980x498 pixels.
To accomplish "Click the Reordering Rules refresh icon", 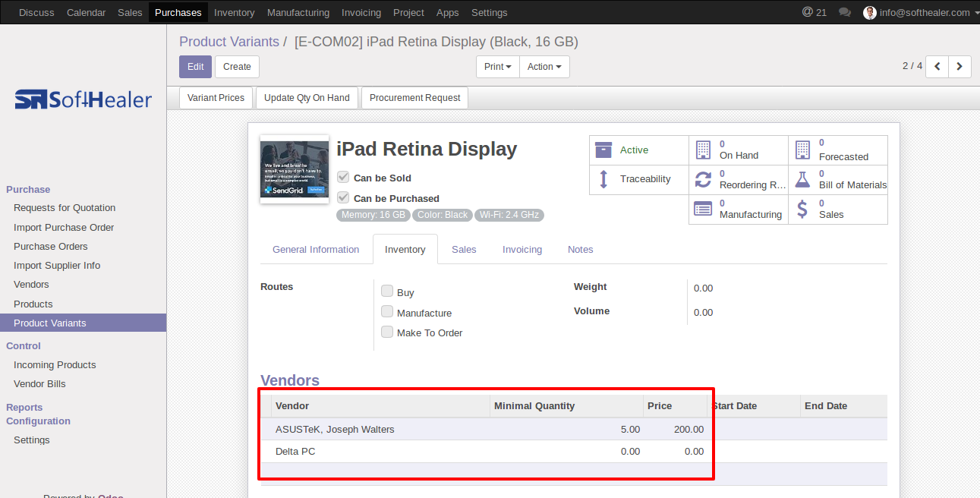I will click(x=703, y=179).
